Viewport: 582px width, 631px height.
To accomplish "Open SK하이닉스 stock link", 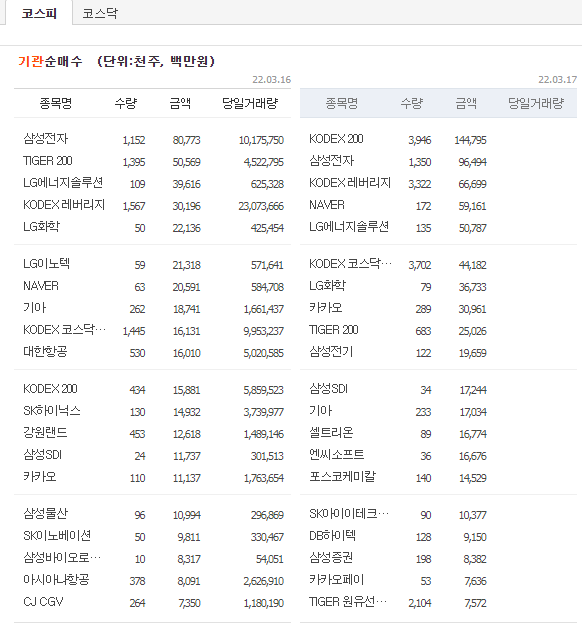I will click(52, 411).
